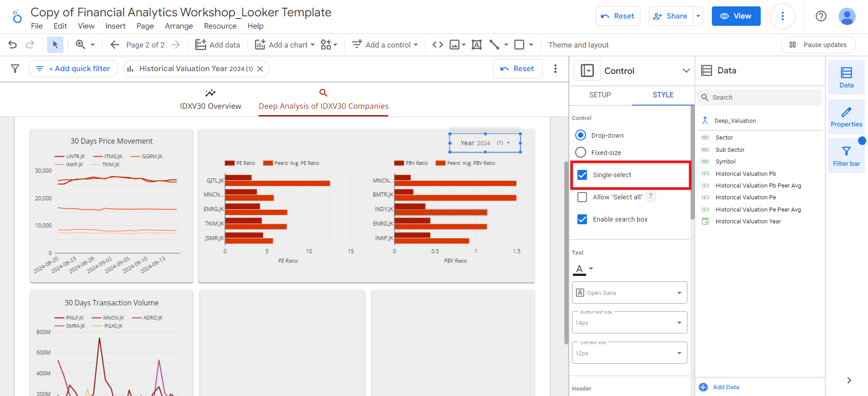Select the Historical Valuation Year field
The height and width of the screenshot is (396, 868).
[x=748, y=221]
